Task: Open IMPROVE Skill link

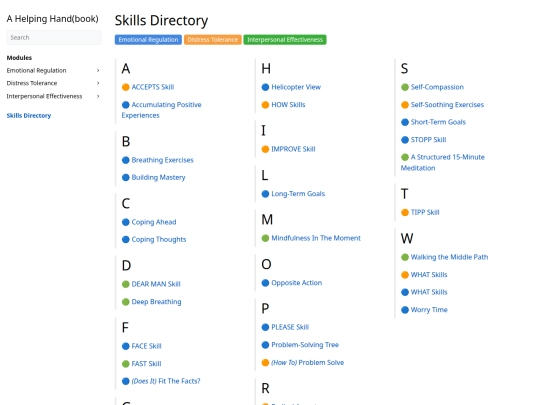Action: [293, 149]
